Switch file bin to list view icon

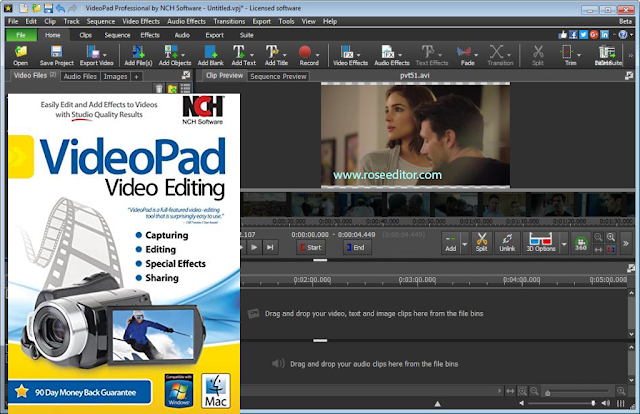coord(185,88)
